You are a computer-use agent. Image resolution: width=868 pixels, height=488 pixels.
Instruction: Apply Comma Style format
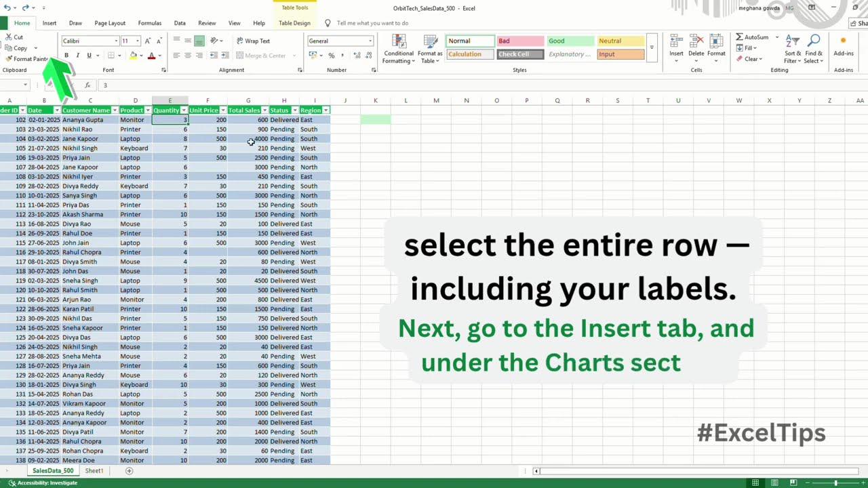point(342,56)
